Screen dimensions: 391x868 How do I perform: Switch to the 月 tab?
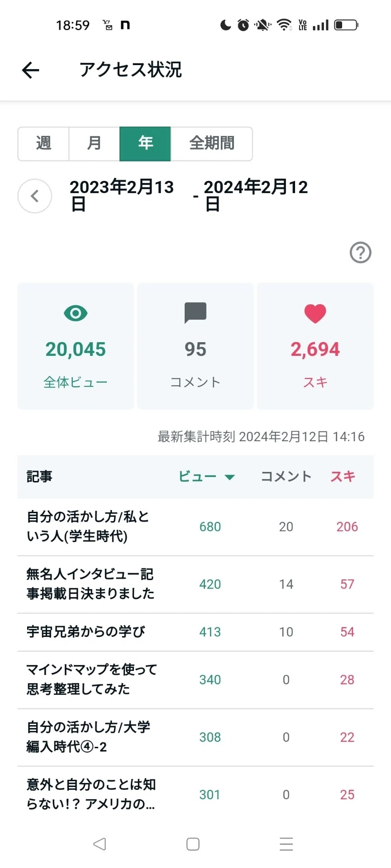point(94,144)
